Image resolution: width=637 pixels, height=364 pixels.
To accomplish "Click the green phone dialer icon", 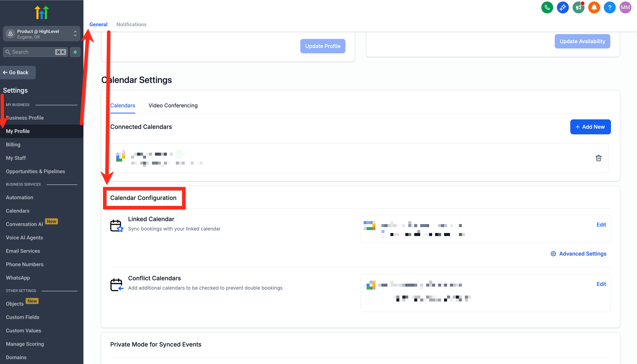I will pos(547,7).
